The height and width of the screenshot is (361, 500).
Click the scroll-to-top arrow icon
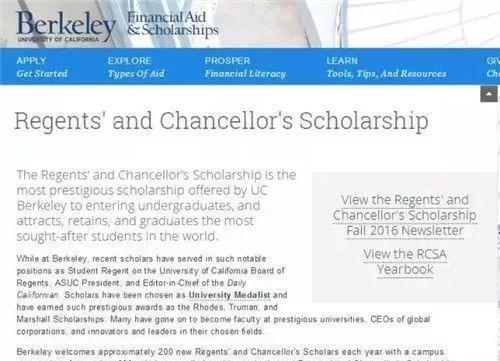489,94
